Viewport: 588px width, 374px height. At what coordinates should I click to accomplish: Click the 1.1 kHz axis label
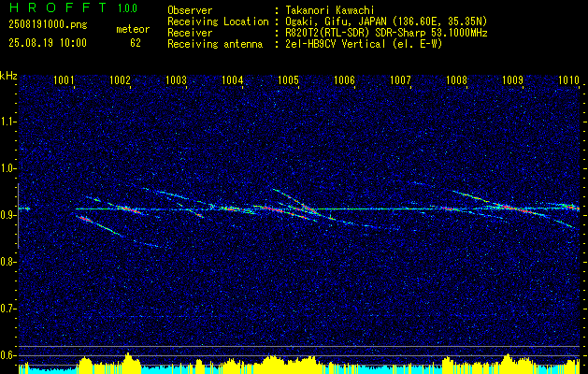(x=7, y=122)
